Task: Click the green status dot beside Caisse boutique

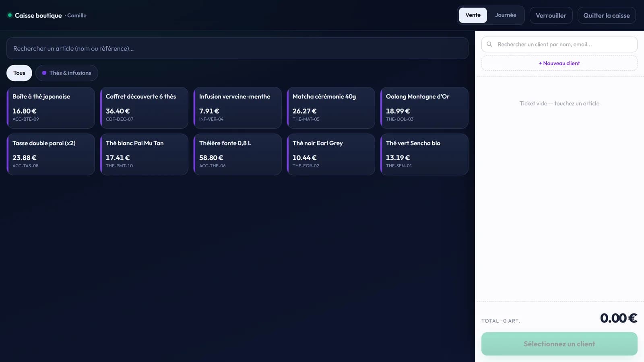Action: tap(10, 15)
